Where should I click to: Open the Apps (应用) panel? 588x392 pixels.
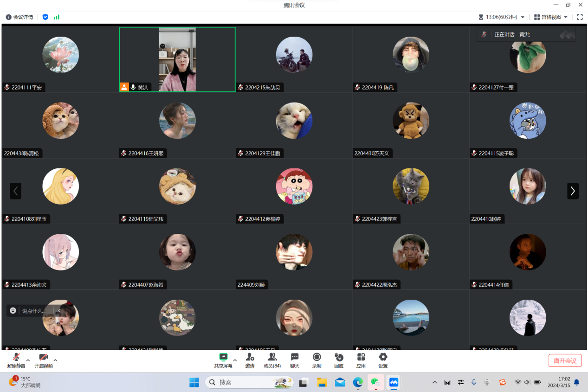[x=361, y=357]
